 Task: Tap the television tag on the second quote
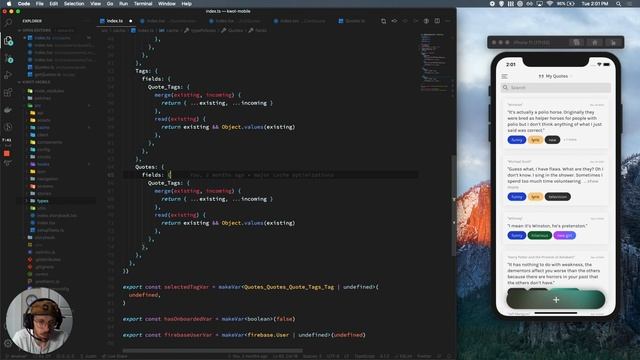[558, 197]
